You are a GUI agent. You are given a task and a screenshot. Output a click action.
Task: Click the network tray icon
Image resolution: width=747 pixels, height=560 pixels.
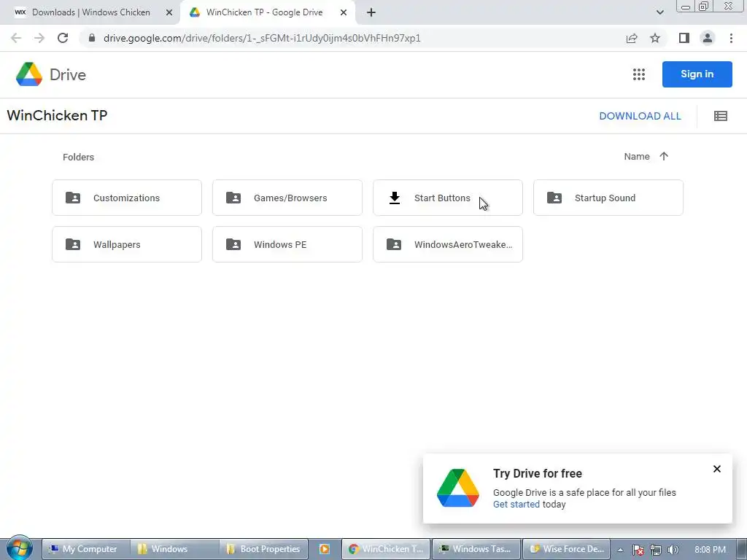point(656,550)
